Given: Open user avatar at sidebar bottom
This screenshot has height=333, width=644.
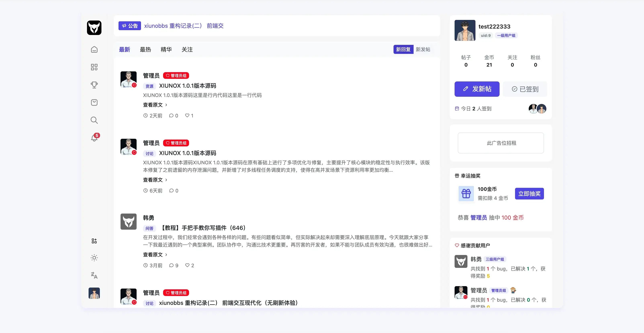Looking at the screenshot, I should [x=94, y=293].
